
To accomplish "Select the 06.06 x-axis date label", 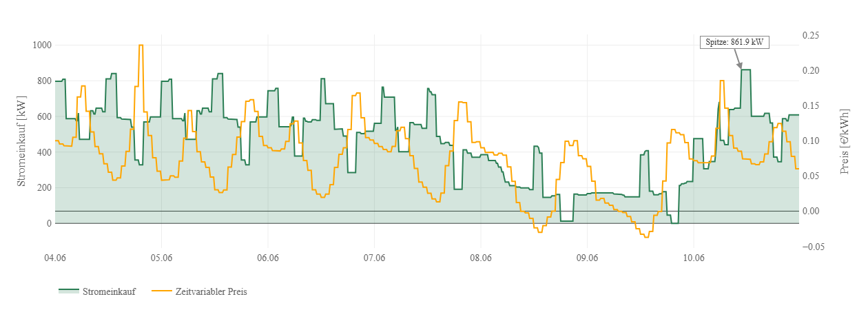I will pos(267,258).
